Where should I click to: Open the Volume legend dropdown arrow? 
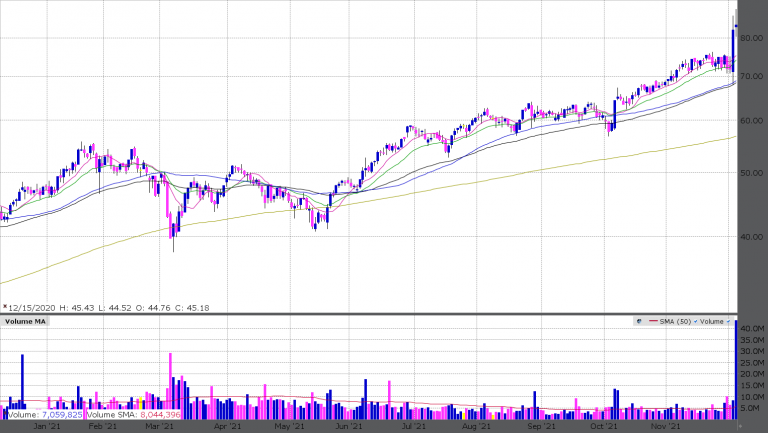727,323
